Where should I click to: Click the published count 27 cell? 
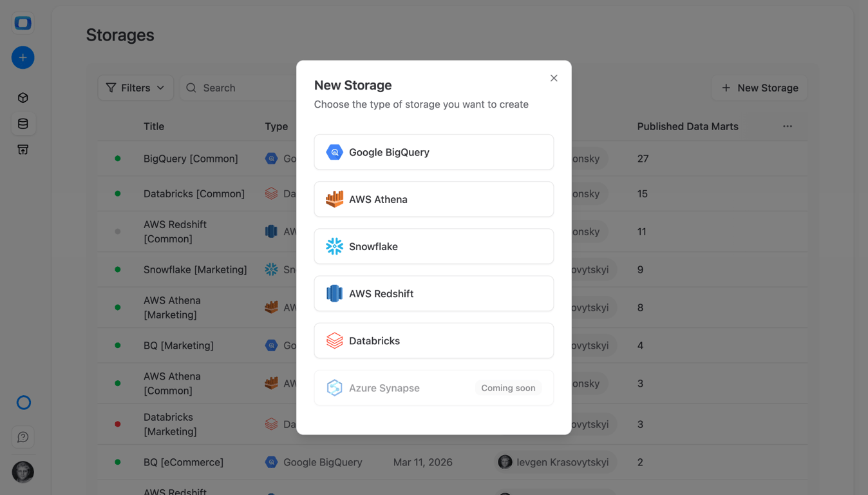(643, 159)
